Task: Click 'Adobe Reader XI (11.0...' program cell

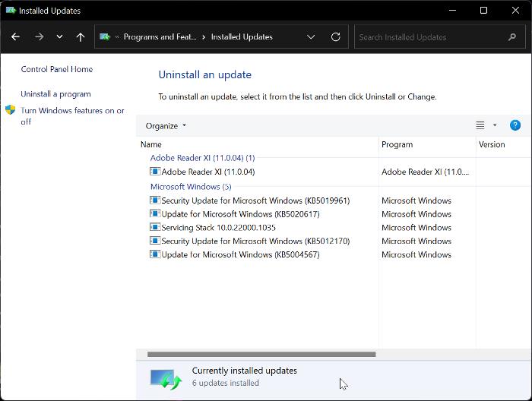Action: coord(425,172)
